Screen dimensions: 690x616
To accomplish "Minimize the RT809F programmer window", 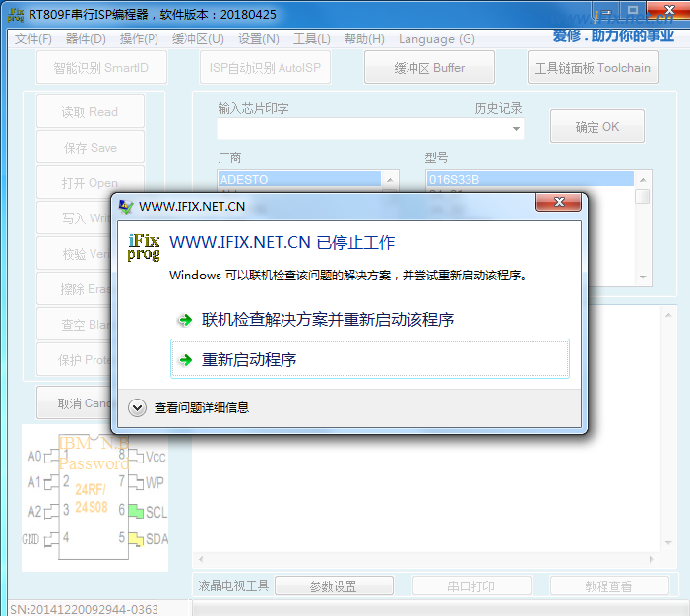I will (x=606, y=12).
